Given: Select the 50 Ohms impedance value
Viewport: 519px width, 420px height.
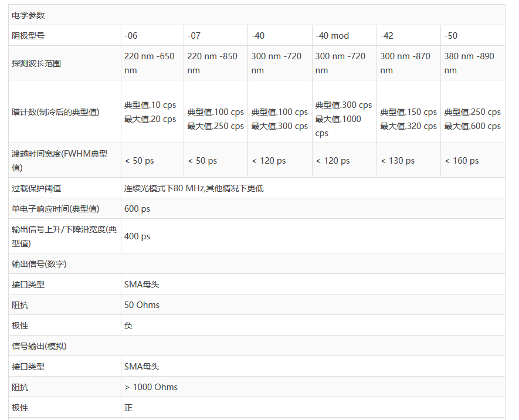Looking at the screenshot, I should click(142, 305).
